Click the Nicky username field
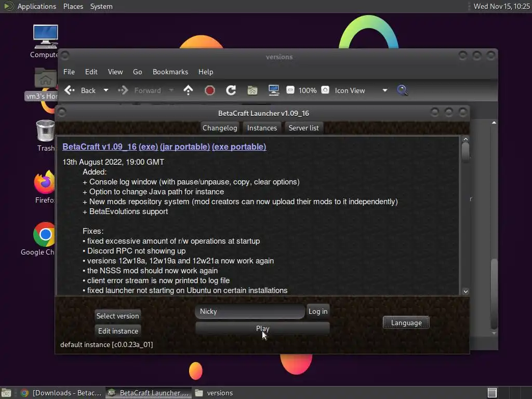 [x=250, y=312]
